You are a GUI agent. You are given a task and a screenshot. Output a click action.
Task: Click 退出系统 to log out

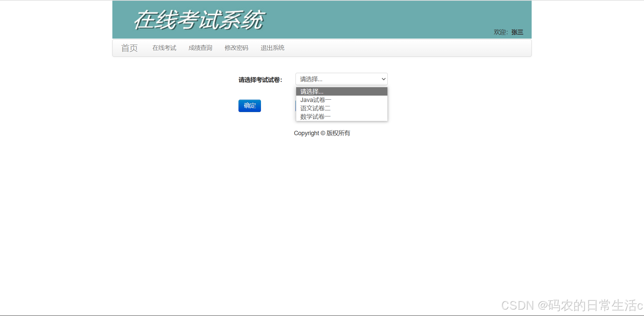pyautogui.click(x=272, y=48)
